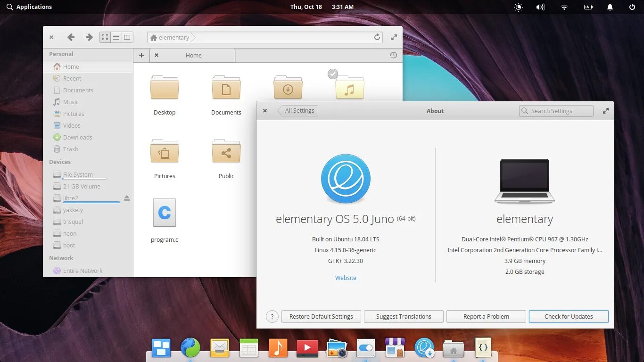Reload the elementary folder path
The width and height of the screenshot is (644, 362).
(377, 37)
